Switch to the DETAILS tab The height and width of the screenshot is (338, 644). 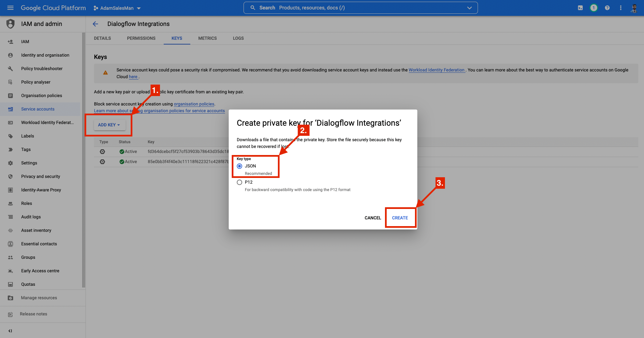tap(102, 38)
